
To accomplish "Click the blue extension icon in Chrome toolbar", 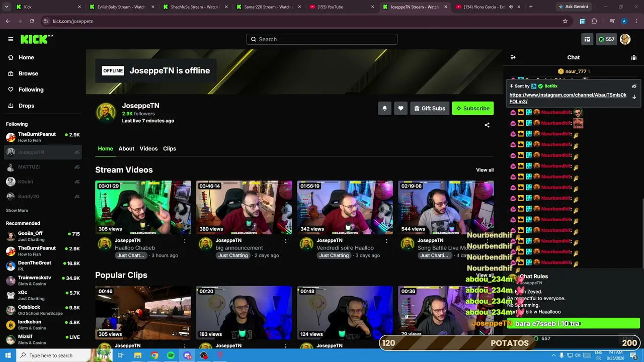I will pyautogui.click(x=582, y=21).
